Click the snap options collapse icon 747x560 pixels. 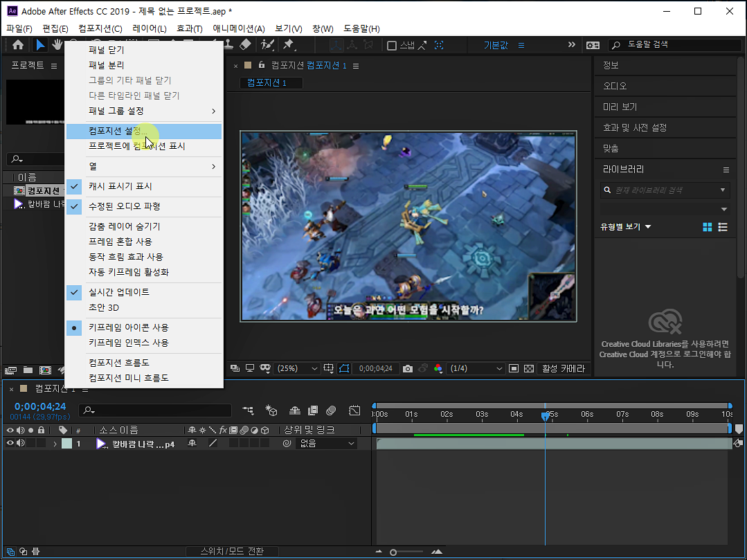(x=439, y=45)
